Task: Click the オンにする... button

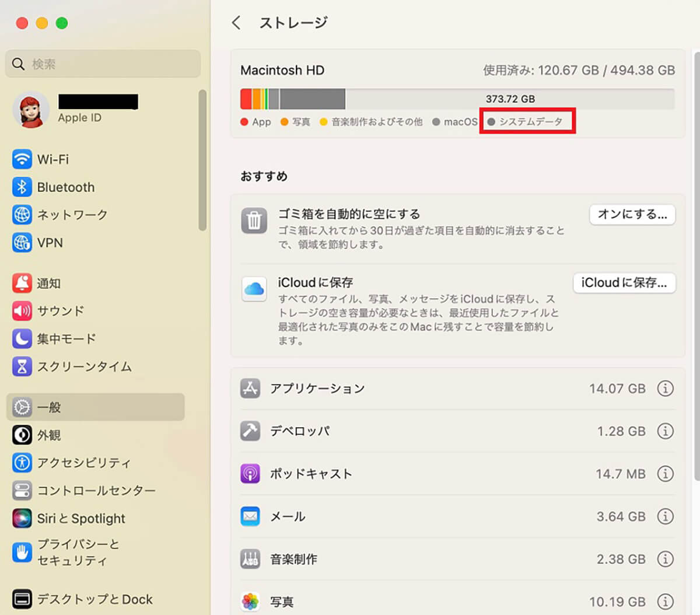Action: [632, 214]
